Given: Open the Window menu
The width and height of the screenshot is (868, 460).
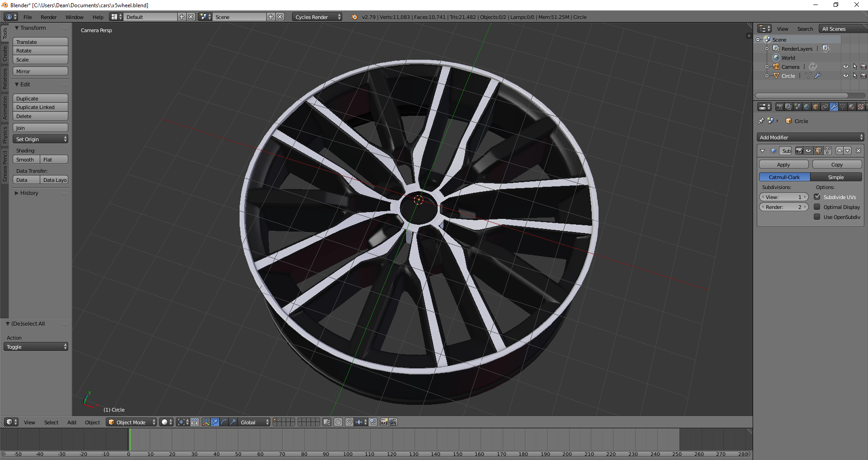Looking at the screenshot, I should (74, 17).
